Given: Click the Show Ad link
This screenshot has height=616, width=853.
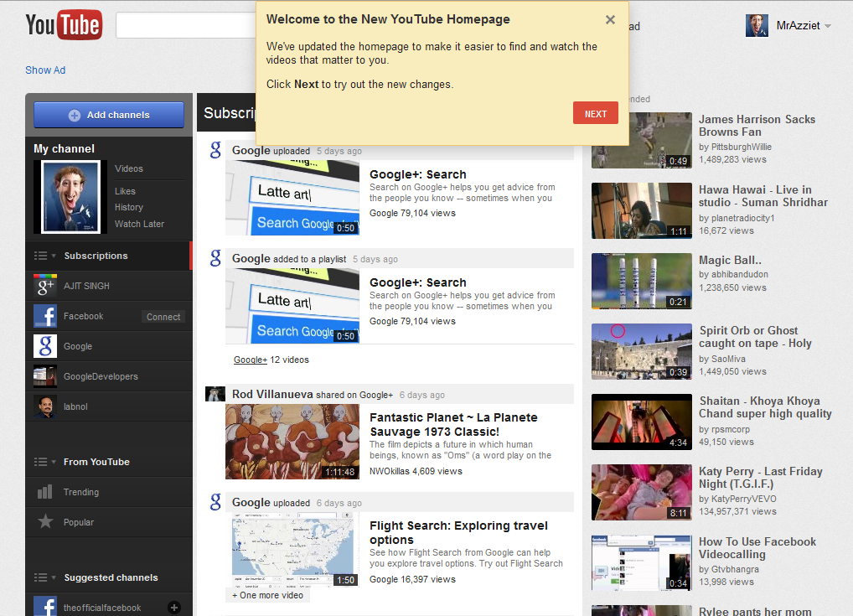Looking at the screenshot, I should (44, 70).
